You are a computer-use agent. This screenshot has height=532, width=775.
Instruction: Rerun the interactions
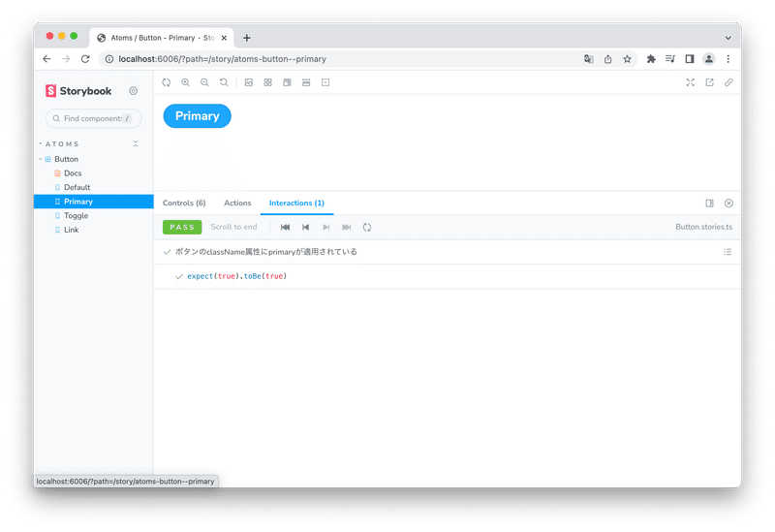(367, 228)
